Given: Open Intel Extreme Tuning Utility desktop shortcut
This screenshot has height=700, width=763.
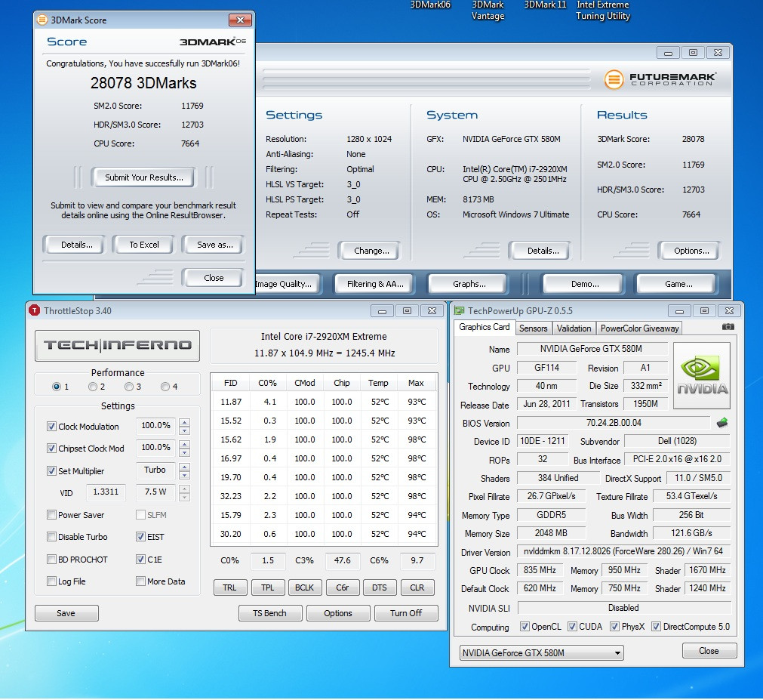Looking at the screenshot, I should click(603, 11).
